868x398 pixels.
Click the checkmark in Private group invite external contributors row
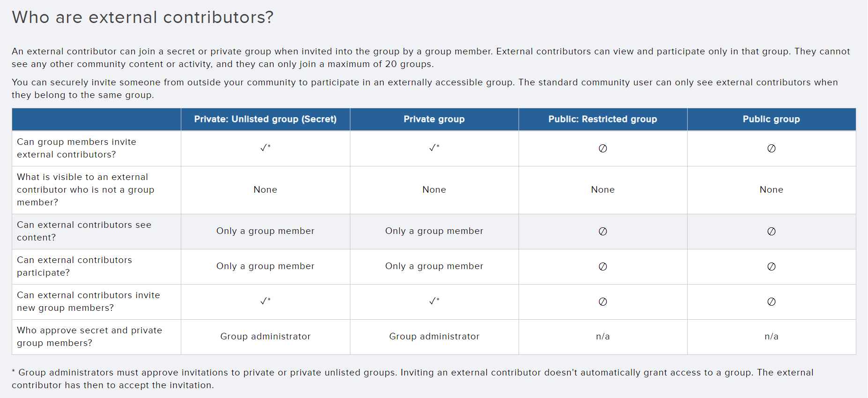[434, 148]
